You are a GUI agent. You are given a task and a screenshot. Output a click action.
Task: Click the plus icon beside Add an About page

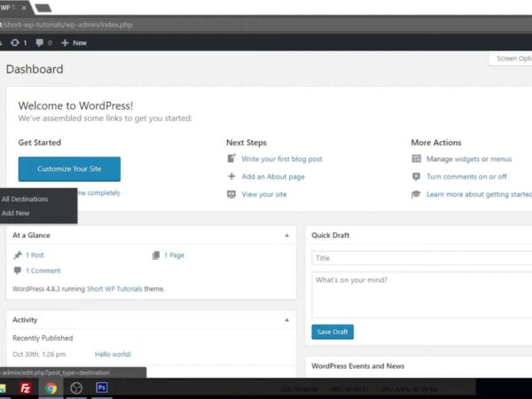(x=231, y=176)
